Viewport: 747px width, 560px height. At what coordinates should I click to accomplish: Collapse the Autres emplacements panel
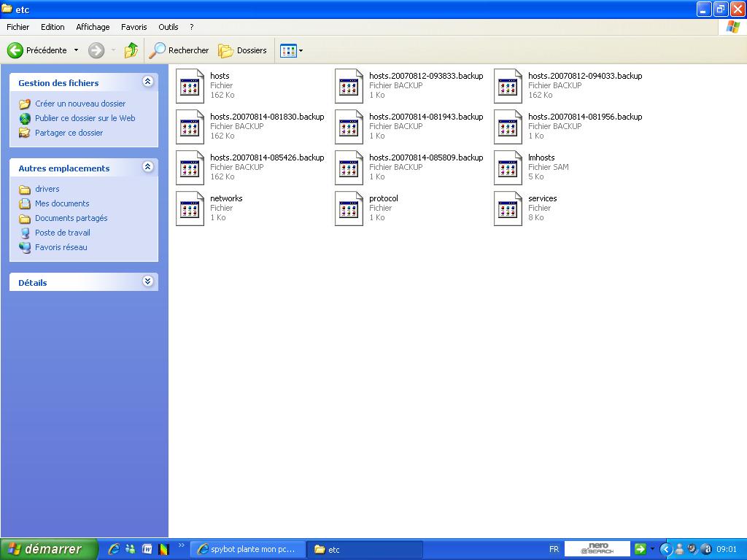coord(147,167)
